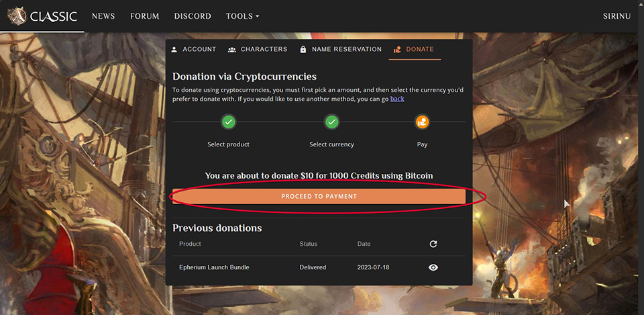Refresh the previous donations list

pyautogui.click(x=433, y=244)
